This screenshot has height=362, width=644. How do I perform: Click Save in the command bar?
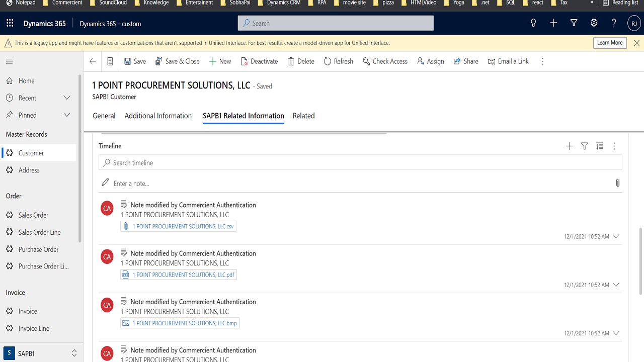135,61
